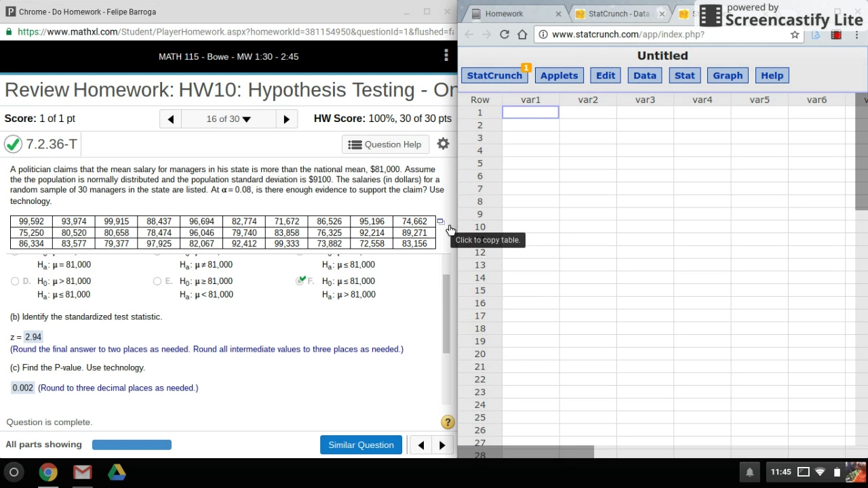Open the Edit menu in StatCrunch
The width and height of the screenshot is (868, 488).
[x=606, y=76]
